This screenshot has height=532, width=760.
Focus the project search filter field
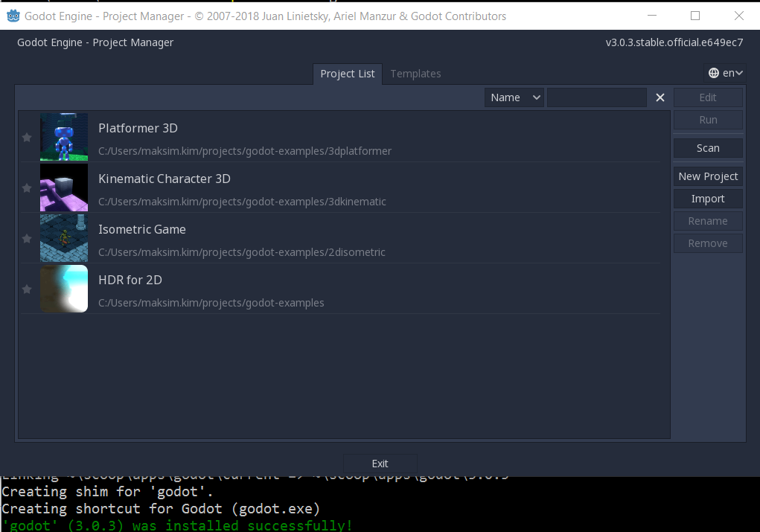(597, 97)
